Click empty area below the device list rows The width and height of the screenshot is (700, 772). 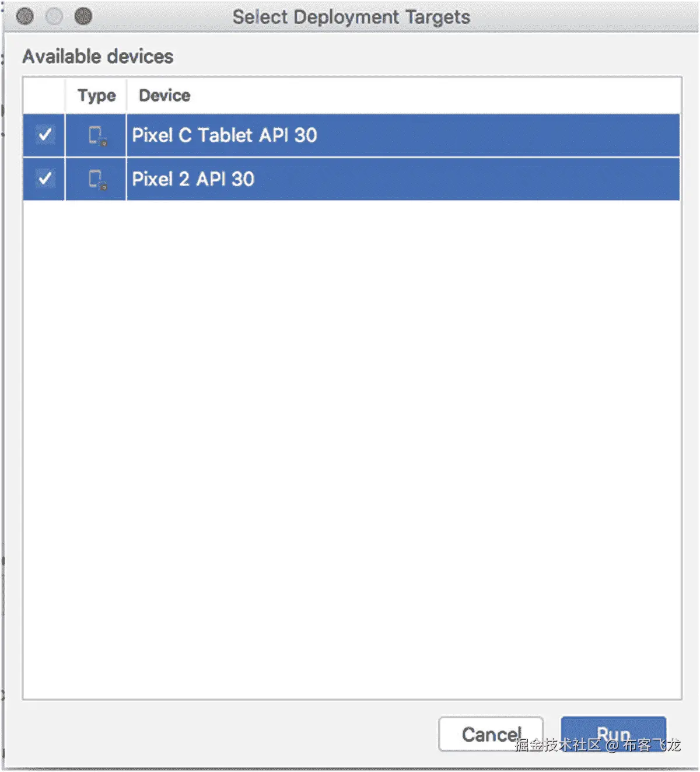[x=352, y=449]
